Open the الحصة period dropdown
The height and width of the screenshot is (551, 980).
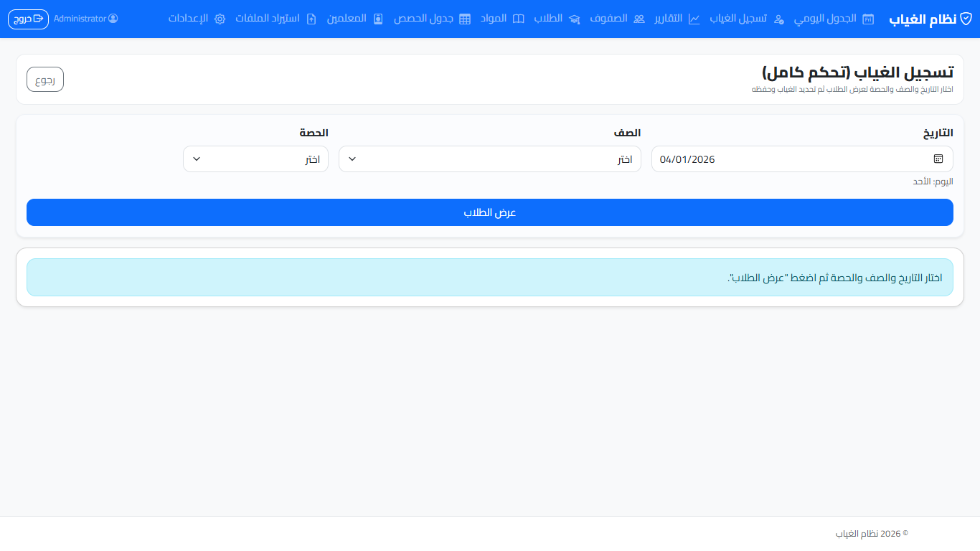(x=255, y=159)
